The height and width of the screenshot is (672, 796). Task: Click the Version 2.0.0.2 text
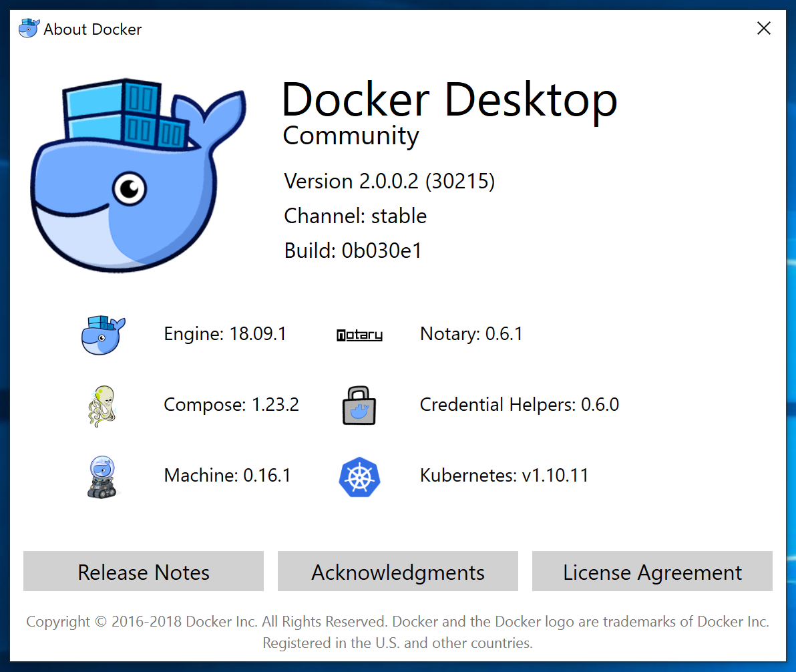coord(389,181)
